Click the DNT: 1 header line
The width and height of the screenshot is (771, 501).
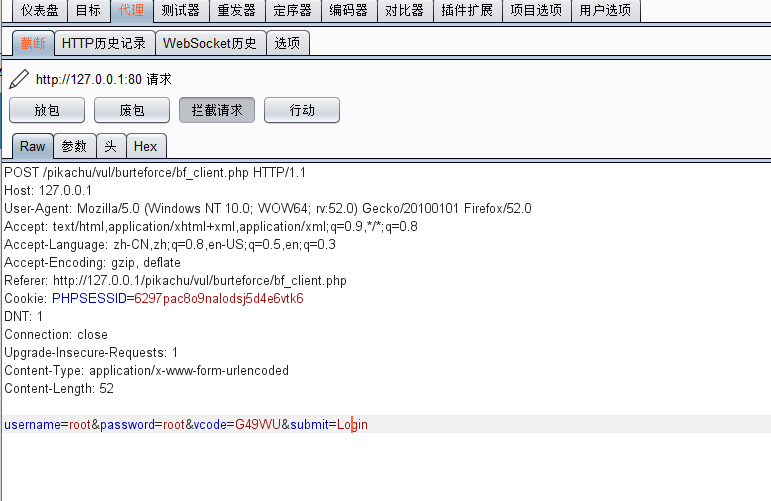(x=24, y=317)
